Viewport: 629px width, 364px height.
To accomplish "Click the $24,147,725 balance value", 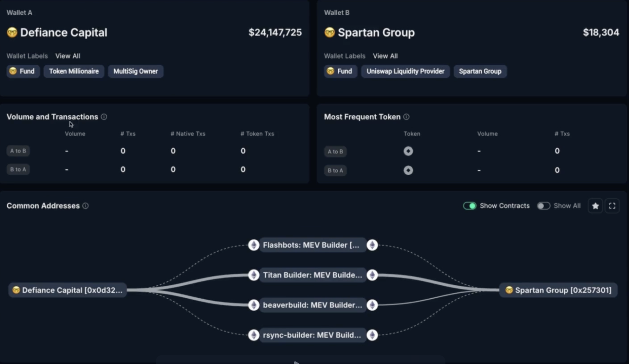I will [x=275, y=32].
